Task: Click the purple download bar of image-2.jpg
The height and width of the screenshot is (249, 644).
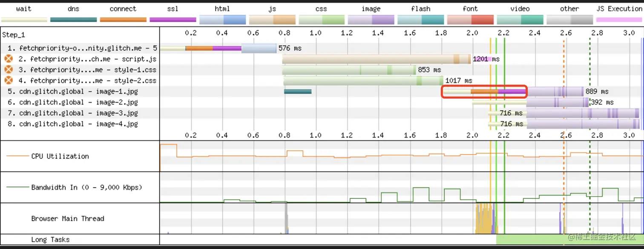Action: [558, 102]
